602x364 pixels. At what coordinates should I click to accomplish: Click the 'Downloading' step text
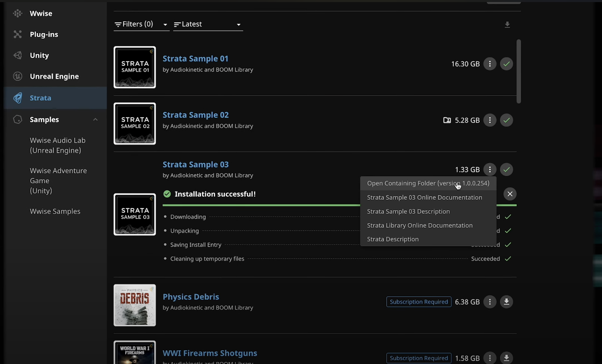coord(188,217)
